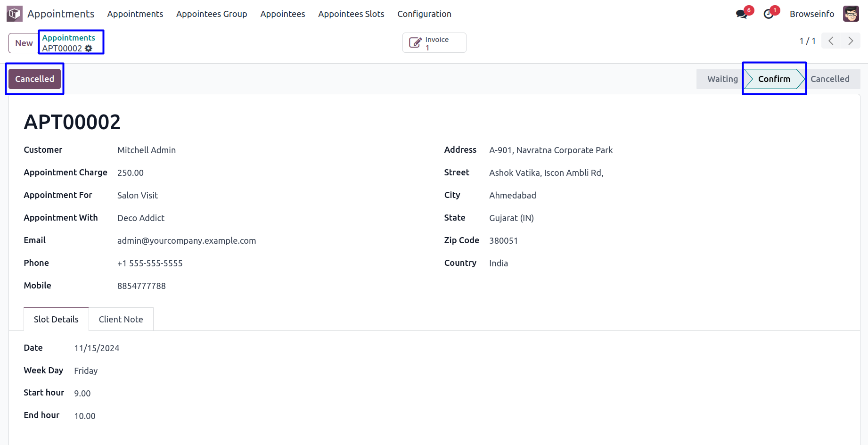
Task: Click the Appointments breadcrumb link
Action: (x=68, y=38)
